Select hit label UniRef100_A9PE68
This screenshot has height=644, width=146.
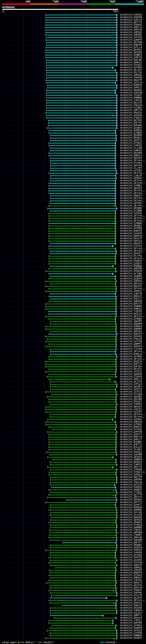(131, 32)
